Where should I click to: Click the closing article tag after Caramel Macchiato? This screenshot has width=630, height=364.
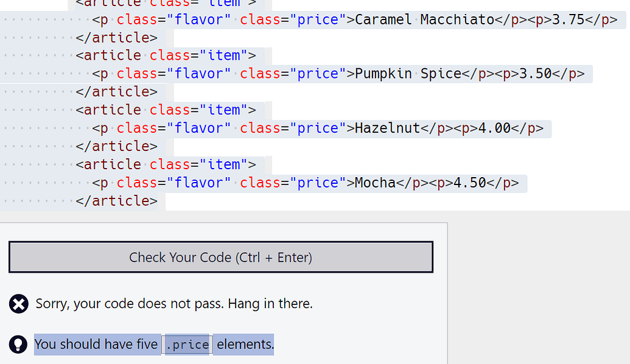116,38
